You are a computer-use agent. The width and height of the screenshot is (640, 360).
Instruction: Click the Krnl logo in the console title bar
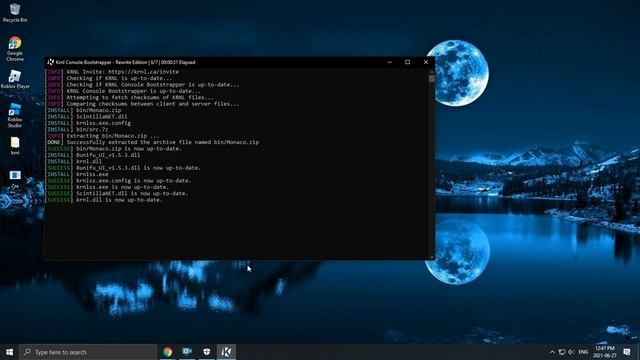tap(50, 62)
